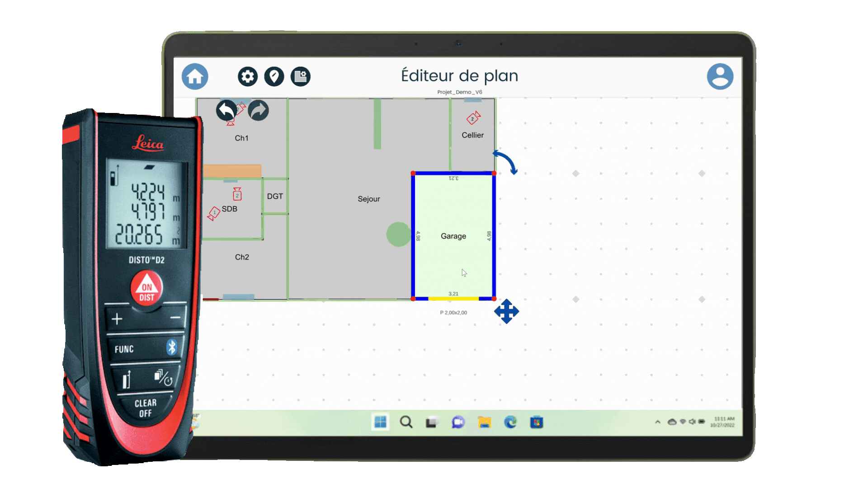Select the Ch2 room label
Image resolution: width=868 pixels, height=488 pixels.
242,257
